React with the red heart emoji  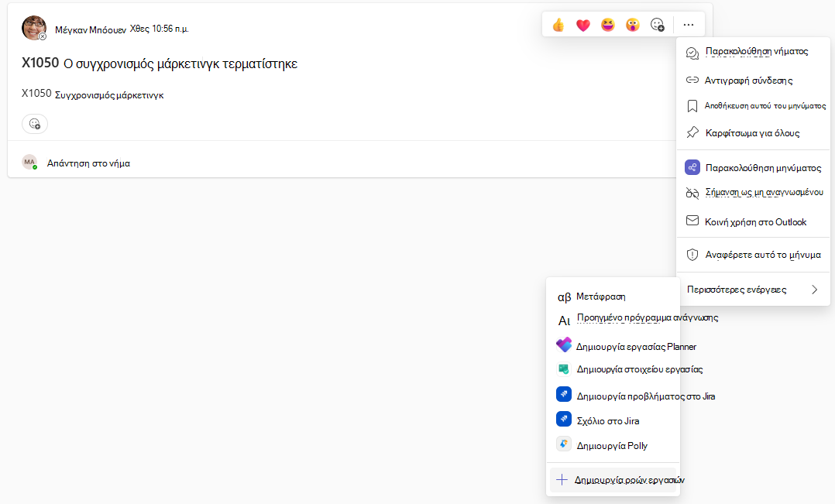click(x=583, y=25)
